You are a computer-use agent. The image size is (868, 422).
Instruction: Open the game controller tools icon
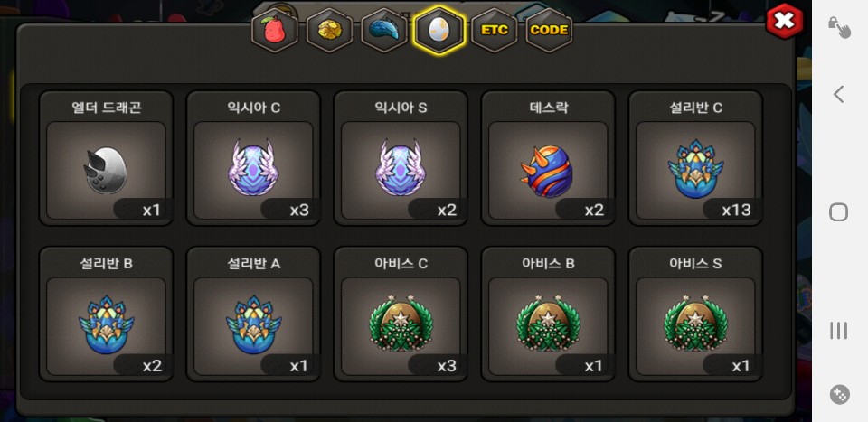[840, 394]
